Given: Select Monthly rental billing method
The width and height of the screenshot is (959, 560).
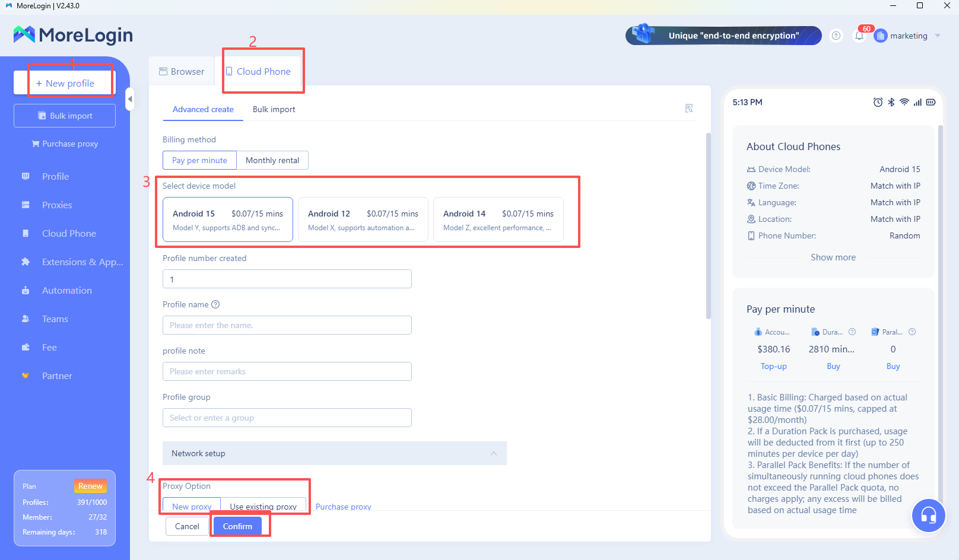Looking at the screenshot, I should click(x=272, y=160).
